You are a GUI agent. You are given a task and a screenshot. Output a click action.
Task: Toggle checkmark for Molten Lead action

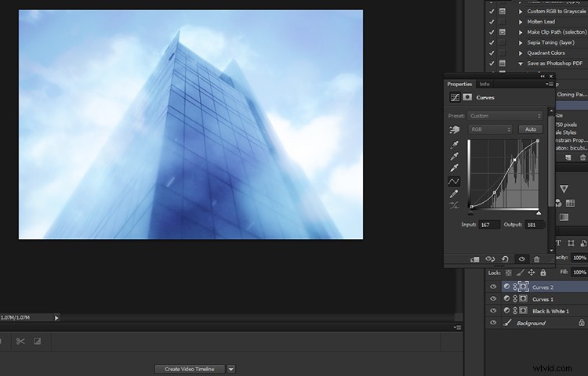tap(492, 22)
